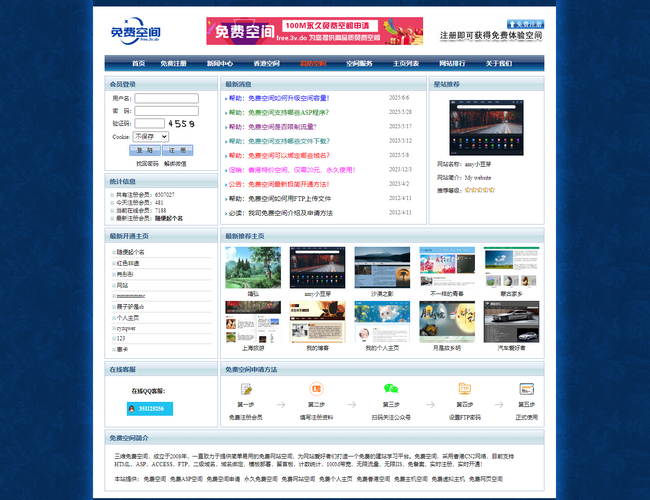Open the QQ customer service button 351125256
This screenshot has height=500, width=650.
click(151, 408)
